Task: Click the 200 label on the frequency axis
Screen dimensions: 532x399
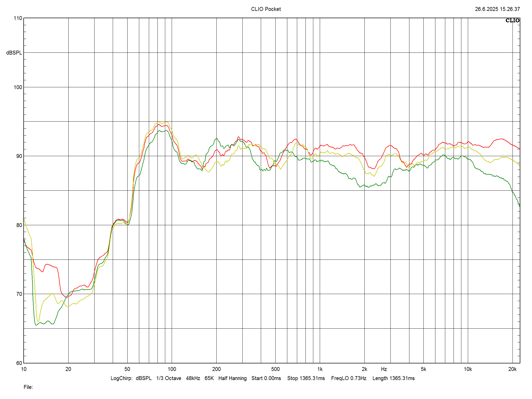Action: coord(216,369)
